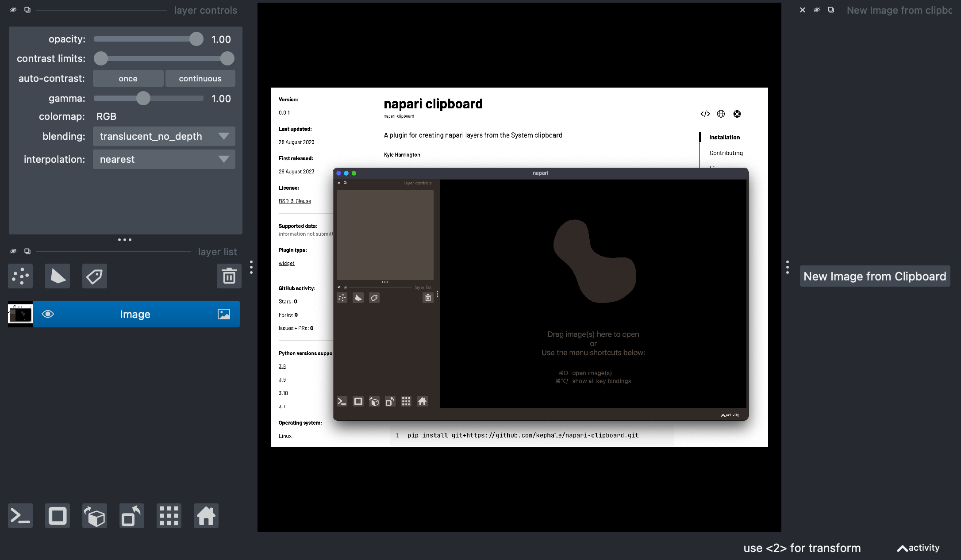Drag the gamma slider control
The height and width of the screenshot is (560, 961).
coord(143,98)
